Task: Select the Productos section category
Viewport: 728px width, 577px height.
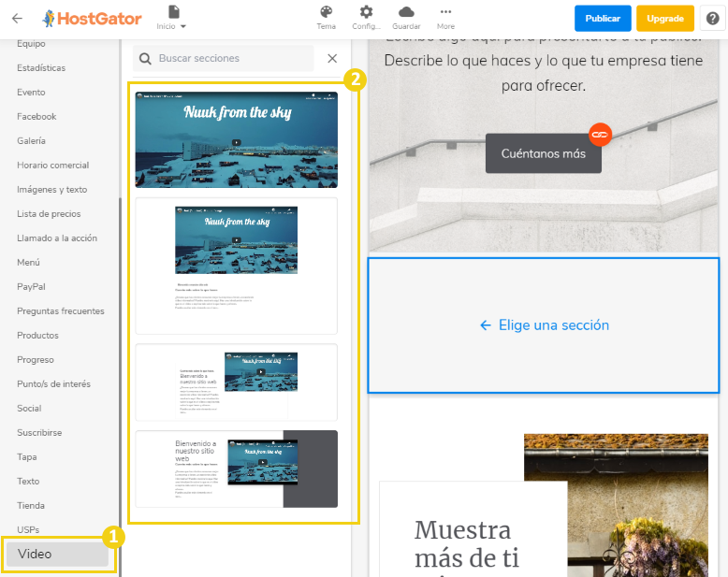Action: pos(37,336)
